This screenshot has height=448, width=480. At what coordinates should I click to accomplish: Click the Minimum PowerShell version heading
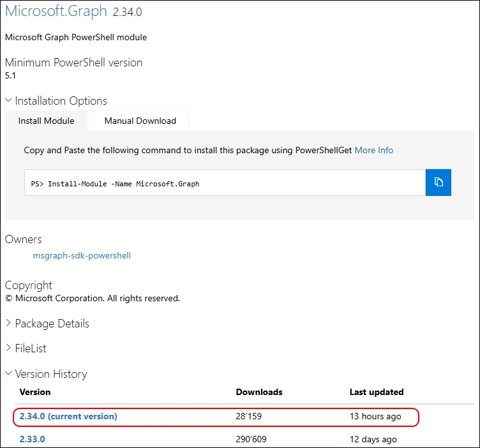(x=74, y=63)
